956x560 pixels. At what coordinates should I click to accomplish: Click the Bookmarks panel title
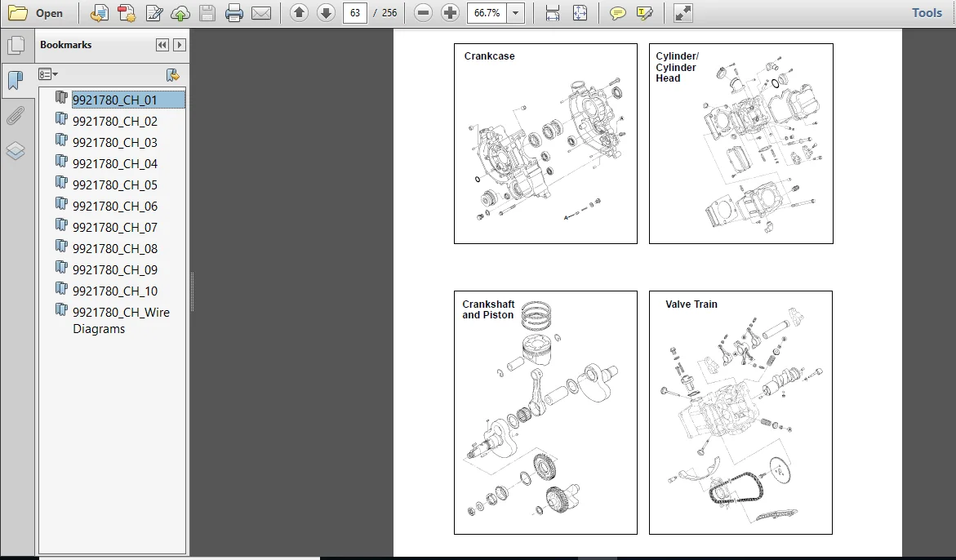(66, 44)
